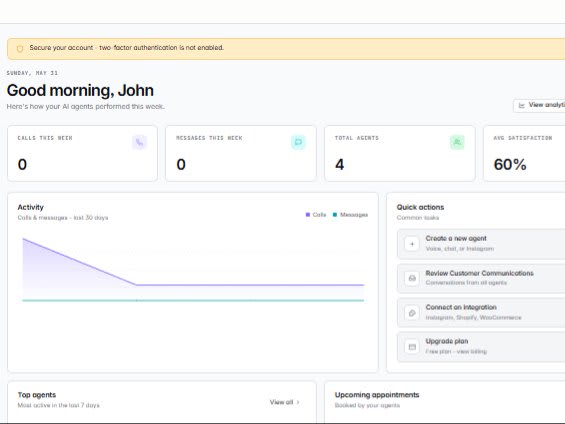Click the Upcoming appointments heading

(377, 395)
